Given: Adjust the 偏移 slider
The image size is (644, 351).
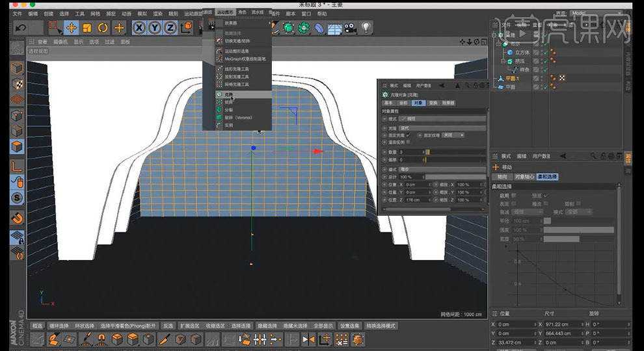Looking at the screenshot, I should coord(456,160).
